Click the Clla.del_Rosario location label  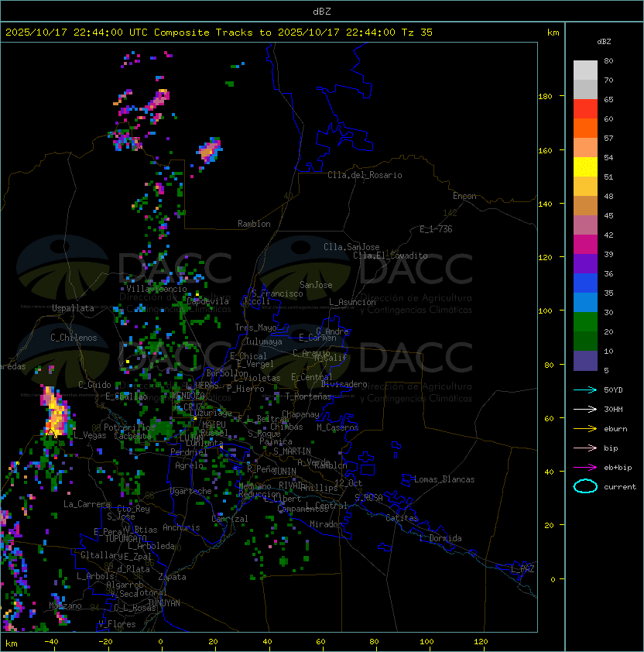click(365, 175)
